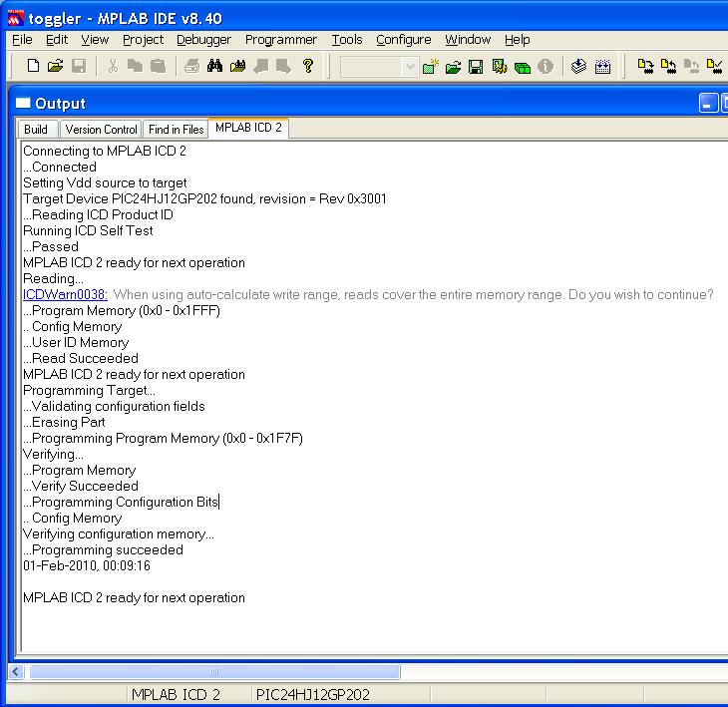Viewport: 728px width, 707px height.
Task: Click the '...Verify Succeeded' line
Action: click(81, 486)
